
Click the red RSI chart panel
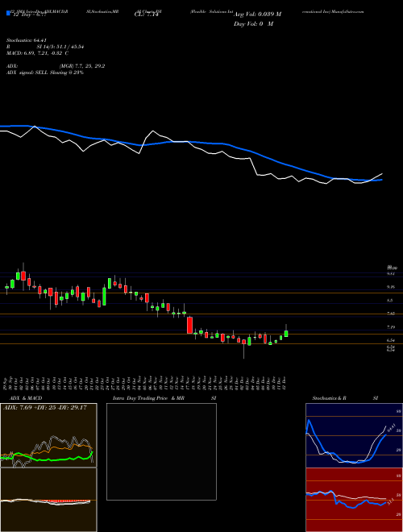[x=354, y=500]
